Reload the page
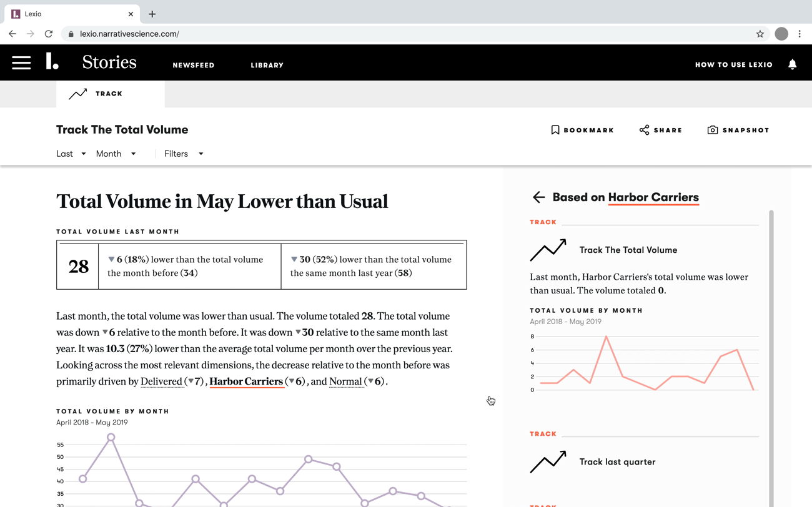Viewport: 812px width, 507px height. click(48, 34)
